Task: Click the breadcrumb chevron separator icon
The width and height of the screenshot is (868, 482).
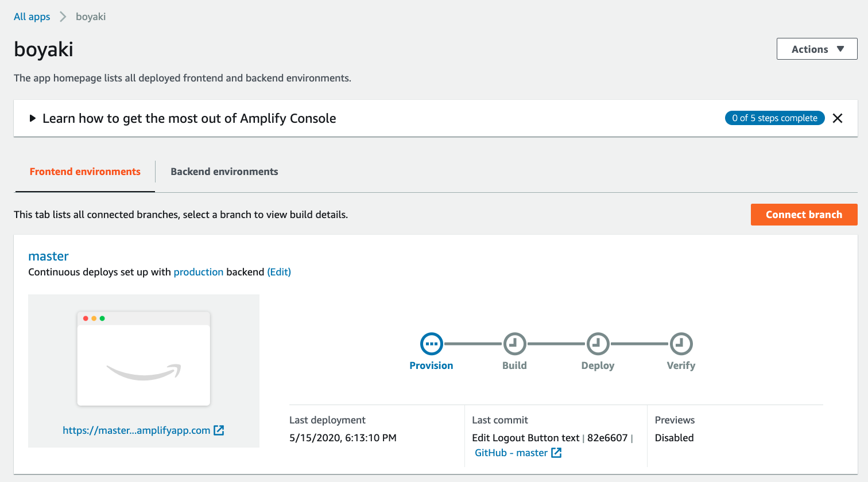Action: 63,17
